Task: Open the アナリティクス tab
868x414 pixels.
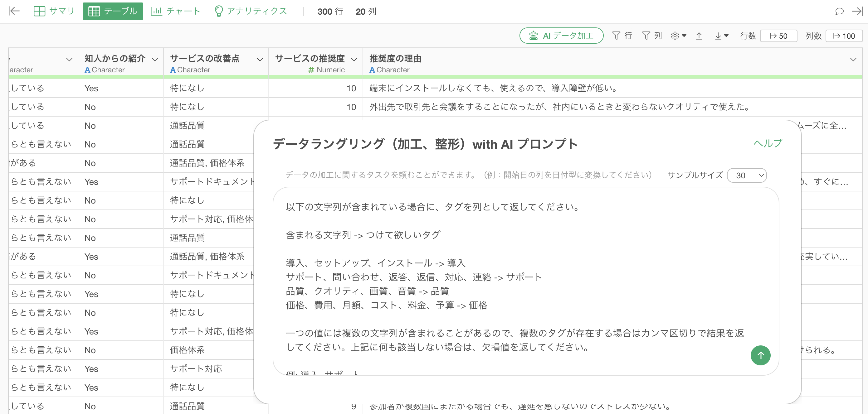Action: [x=251, y=11]
